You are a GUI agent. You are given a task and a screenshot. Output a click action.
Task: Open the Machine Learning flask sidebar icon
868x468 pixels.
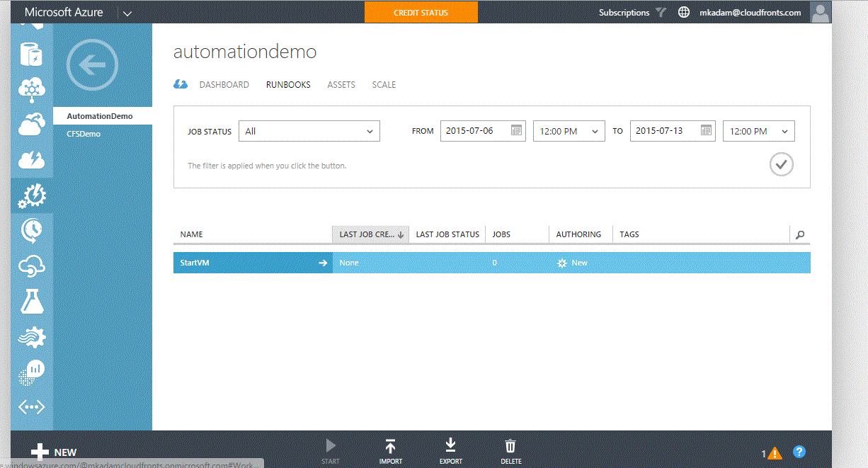(31, 302)
